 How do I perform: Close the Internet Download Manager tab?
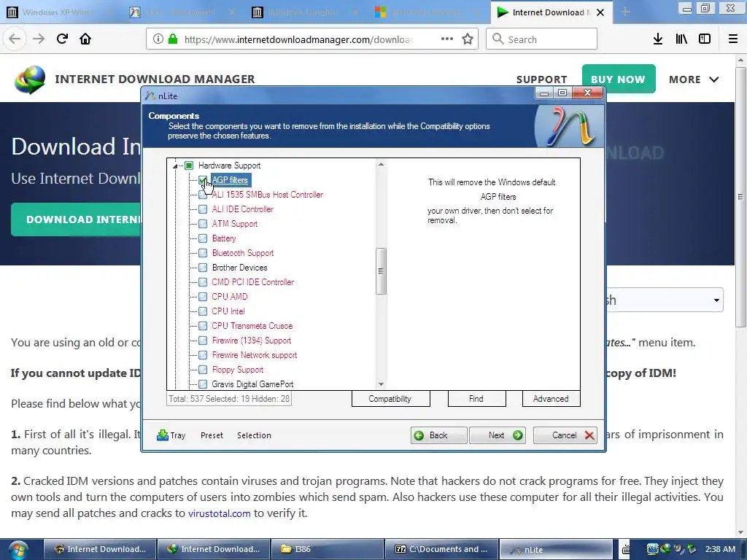[x=600, y=12]
